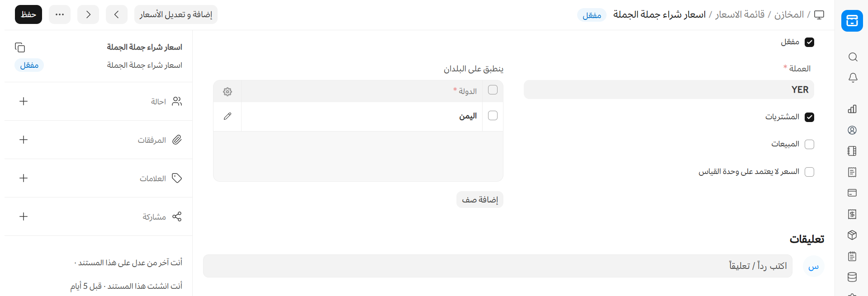Select the اليمن row checkbox
This screenshot has width=868, height=296.
[x=493, y=116]
